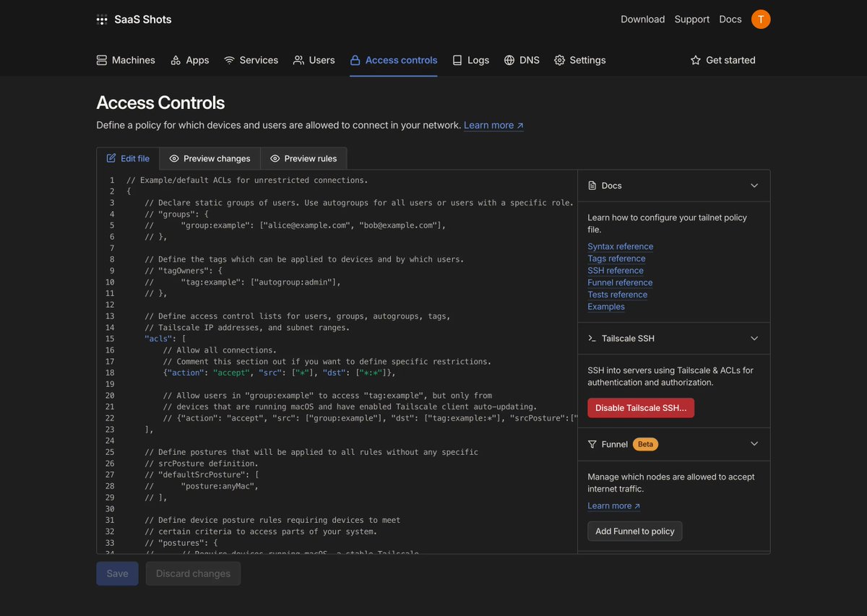Screen dimensions: 867x616
Task: Click line number 25 in the gutter
Action: 110,452
